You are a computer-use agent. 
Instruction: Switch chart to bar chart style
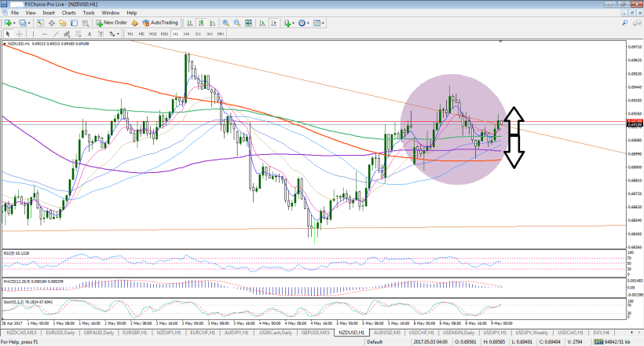pyautogui.click(x=190, y=23)
